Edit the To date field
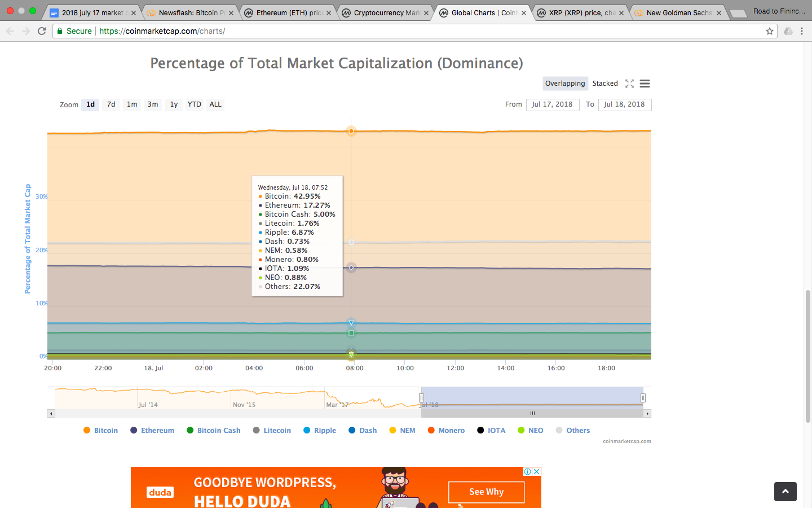 [625, 104]
